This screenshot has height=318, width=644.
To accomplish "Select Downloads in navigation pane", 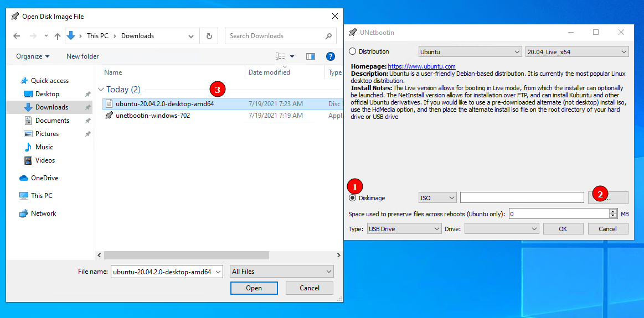I will point(51,107).
